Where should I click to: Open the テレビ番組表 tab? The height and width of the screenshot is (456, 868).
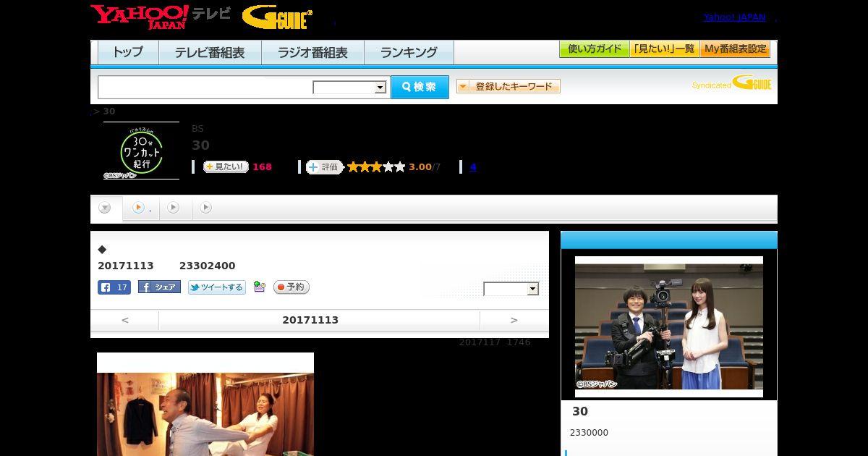coord(210,52)
